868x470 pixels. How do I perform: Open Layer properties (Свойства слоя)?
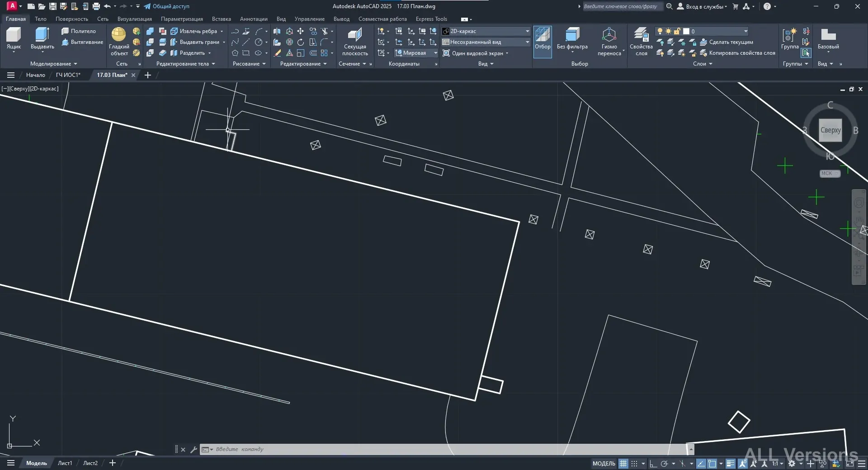coord(641,42)
